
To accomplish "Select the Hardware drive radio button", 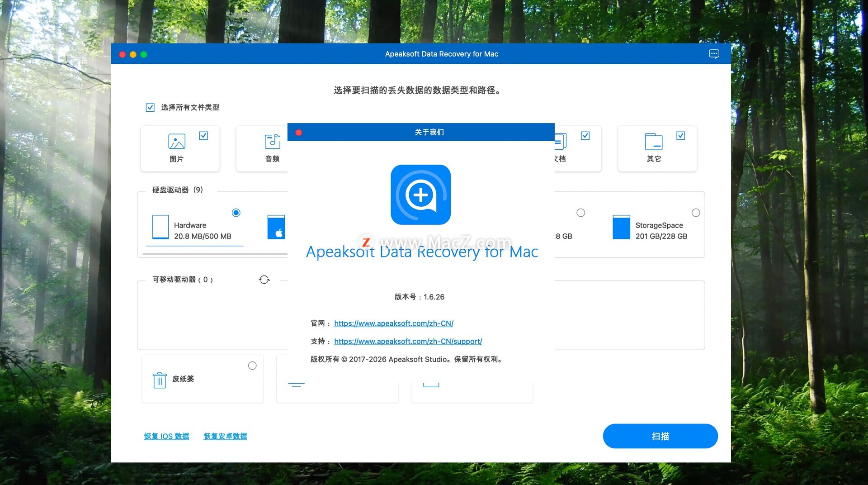I will point(236,213).
